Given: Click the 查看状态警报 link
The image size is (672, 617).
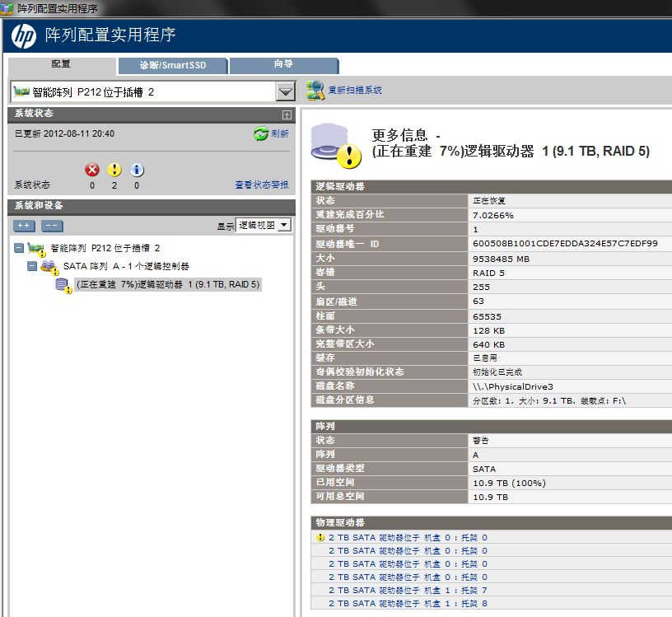Looking at the screenshot, I should (261, 185).
